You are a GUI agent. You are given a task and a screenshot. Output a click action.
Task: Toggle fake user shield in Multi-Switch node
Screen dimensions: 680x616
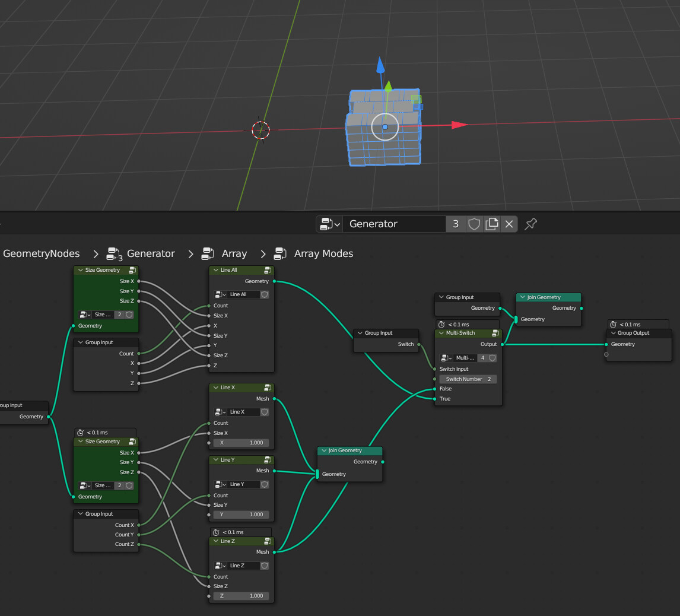[492, 358]
